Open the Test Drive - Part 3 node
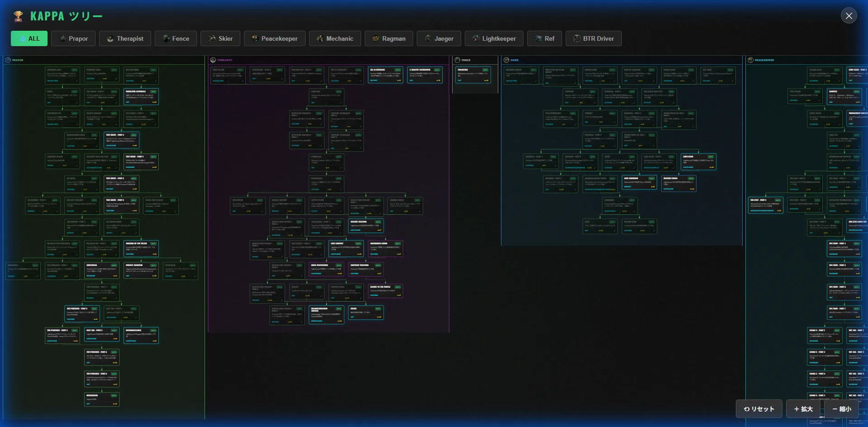 pyautogui.click(x=121, y=140)
